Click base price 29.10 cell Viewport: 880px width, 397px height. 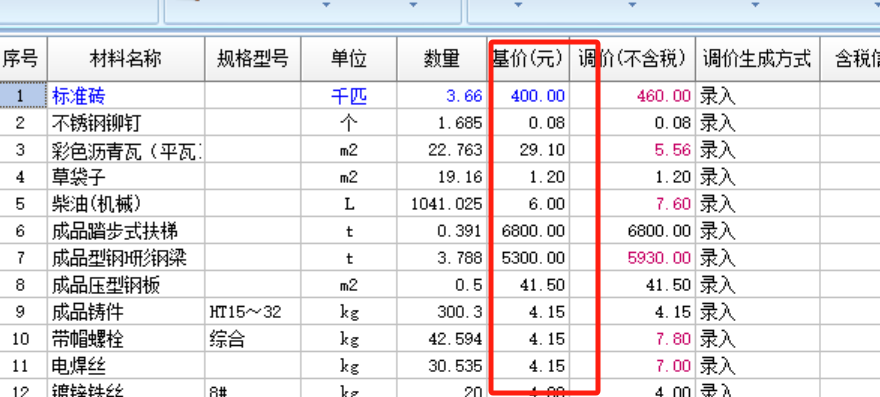(529, 149)
